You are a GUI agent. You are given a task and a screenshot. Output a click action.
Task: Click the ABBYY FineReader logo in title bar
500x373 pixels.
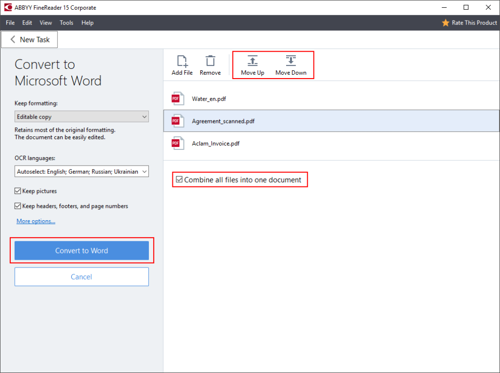pyautogui.click(x=8, y=7)
